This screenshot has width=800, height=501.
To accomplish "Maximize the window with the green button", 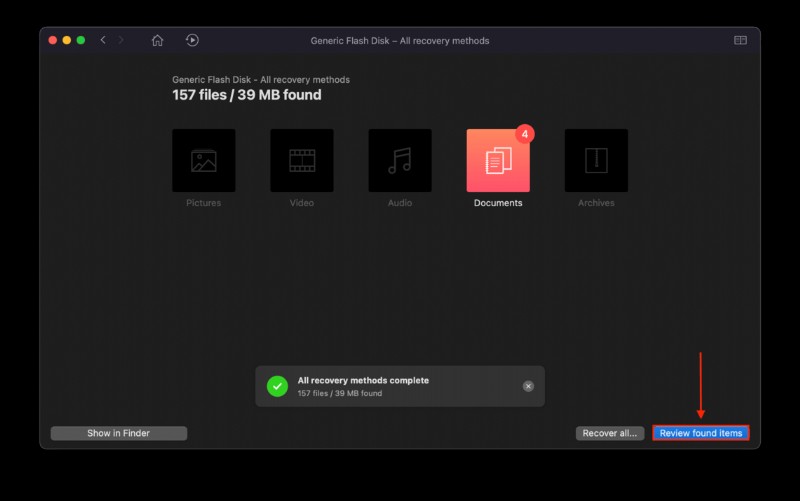I will click(x=81, y=40).
